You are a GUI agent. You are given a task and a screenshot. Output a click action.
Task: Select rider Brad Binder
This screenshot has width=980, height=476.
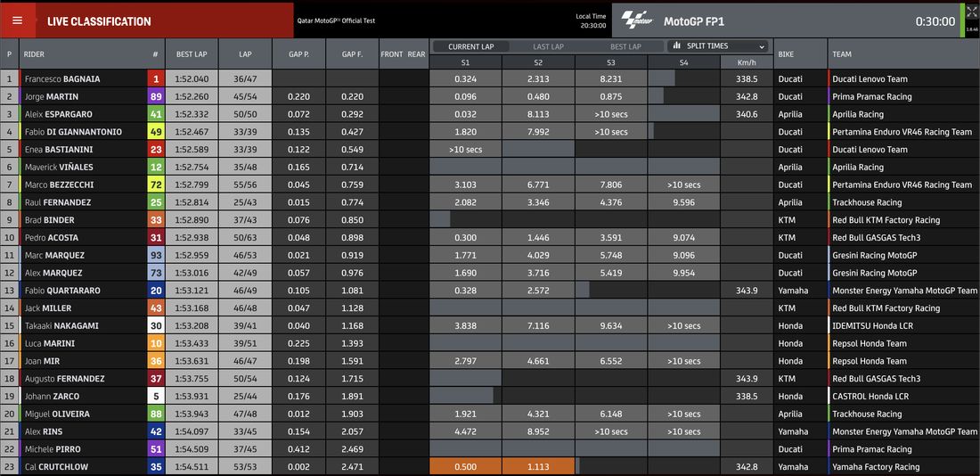pos(49,220)
